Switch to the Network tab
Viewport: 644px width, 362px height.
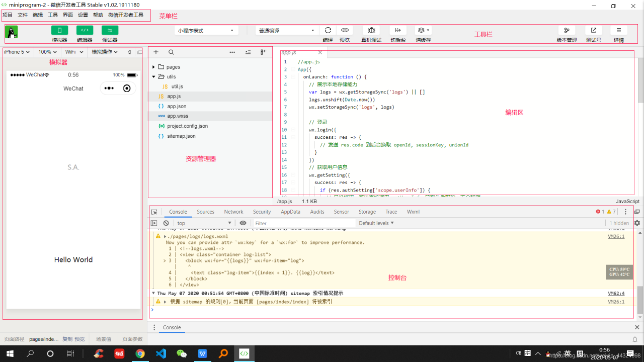233,212
